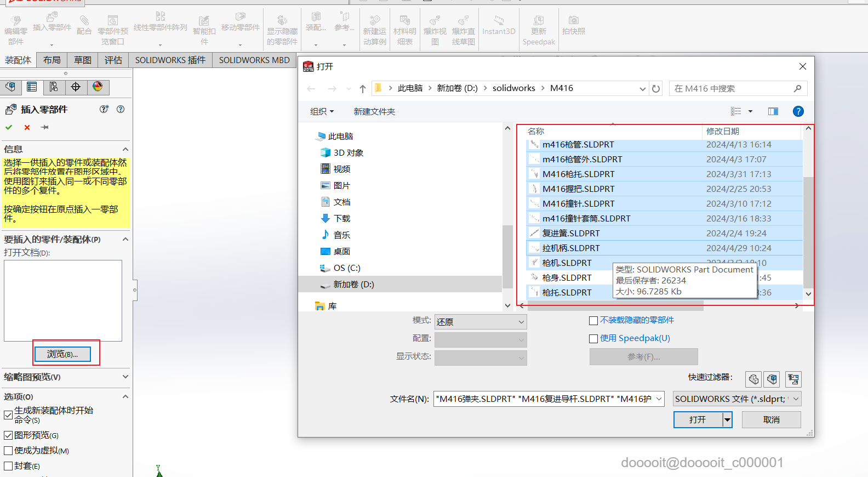Switch to the 草图 tab
Image resolution: width=868 pixels, height=477 pixels.
tap(83, 60)
